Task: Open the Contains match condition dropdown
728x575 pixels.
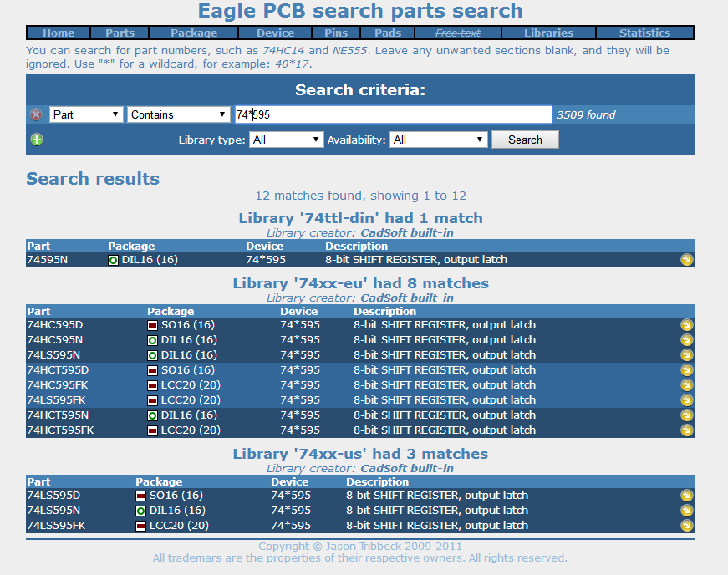Action: (181, 114)
